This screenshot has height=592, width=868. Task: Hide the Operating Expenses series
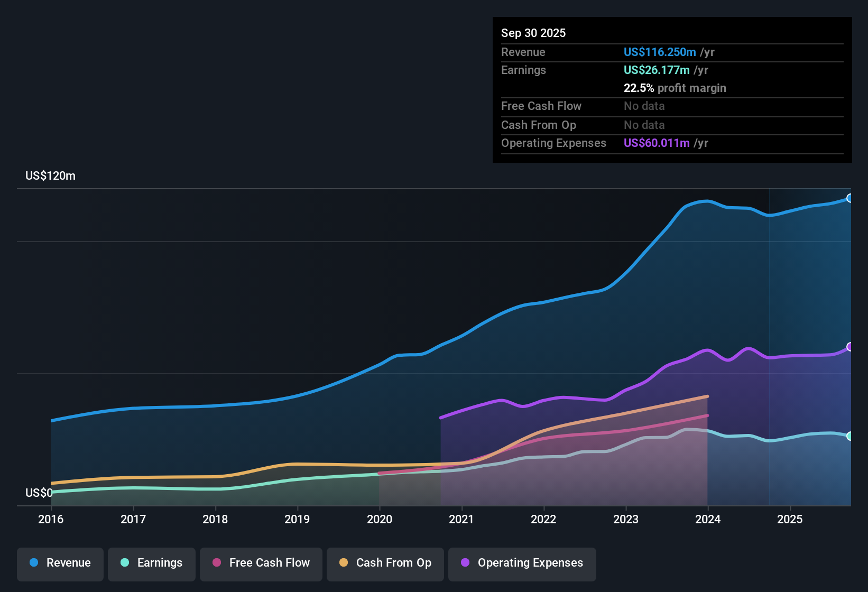[522, 563]
